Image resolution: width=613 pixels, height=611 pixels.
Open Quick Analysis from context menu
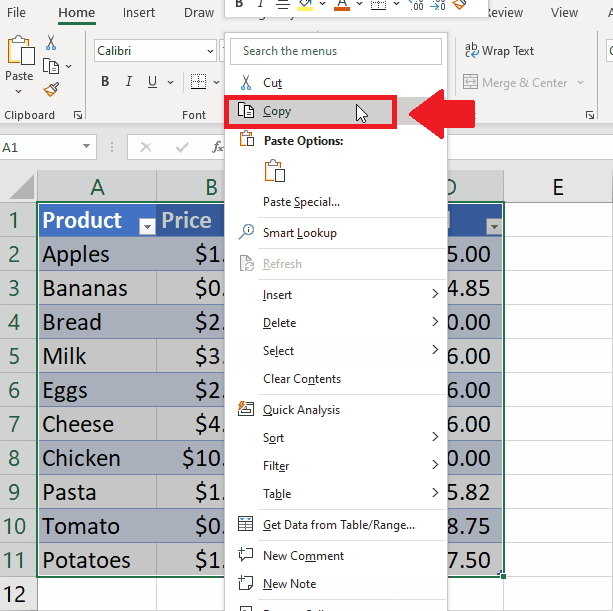click(300, 410)
